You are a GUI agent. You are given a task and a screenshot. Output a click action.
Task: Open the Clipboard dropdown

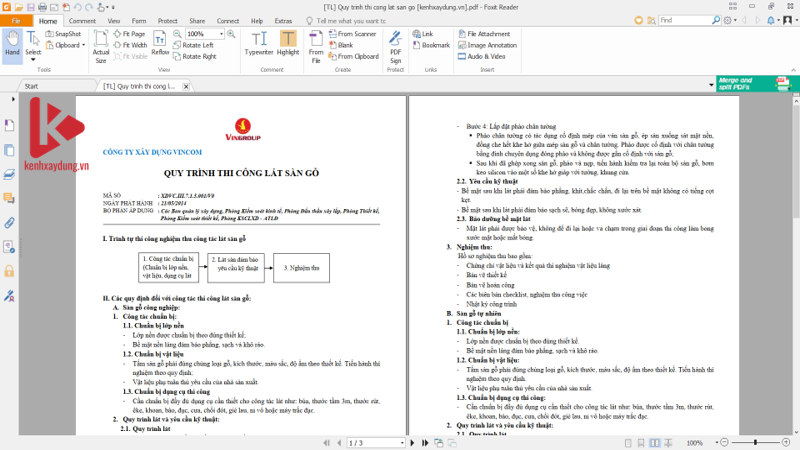tap(84, 45)
